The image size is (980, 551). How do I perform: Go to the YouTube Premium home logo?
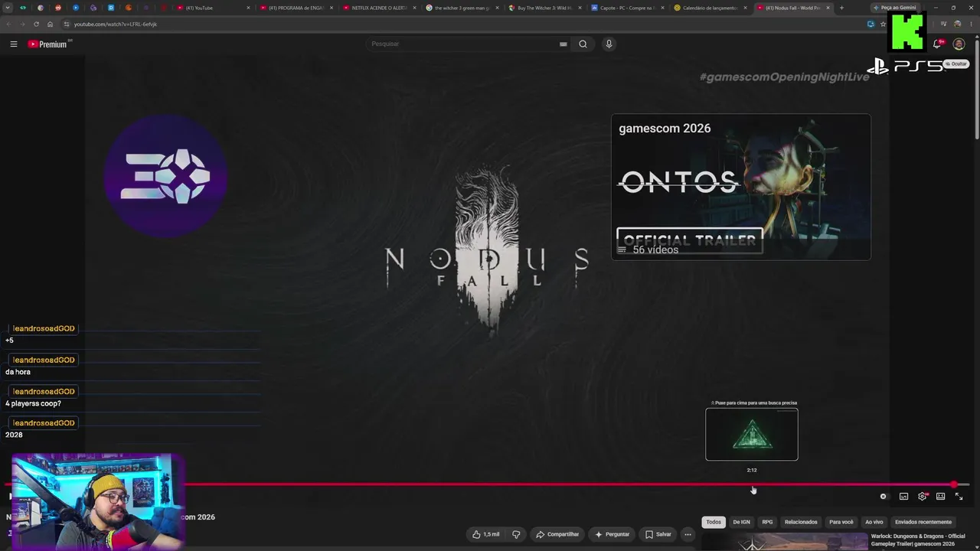[48, 44]
